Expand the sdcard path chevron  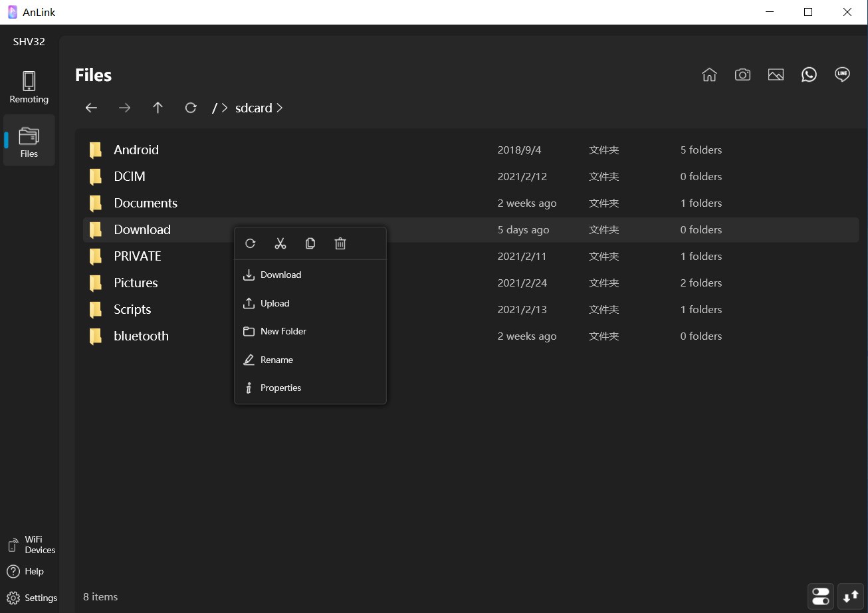click(x=280, y=108)
